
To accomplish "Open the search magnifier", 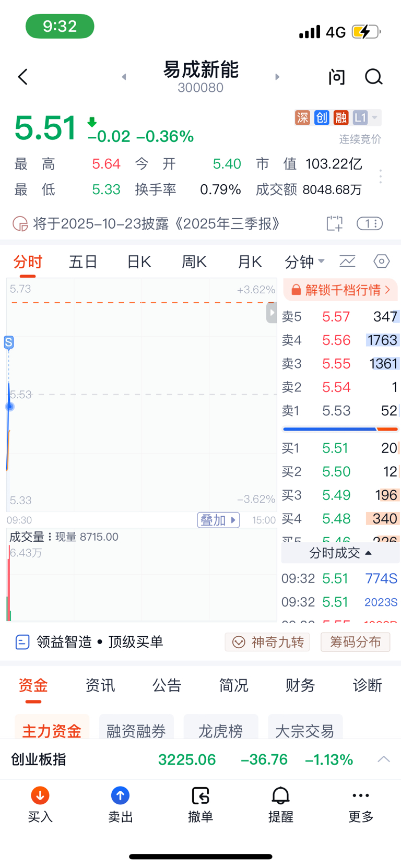I will 373,77.
